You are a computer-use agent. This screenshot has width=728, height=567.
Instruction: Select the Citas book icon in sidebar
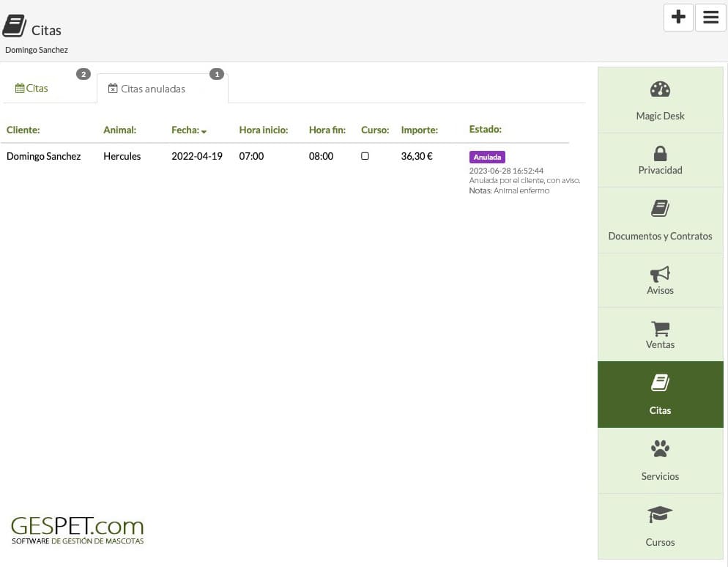pos(660,383)
